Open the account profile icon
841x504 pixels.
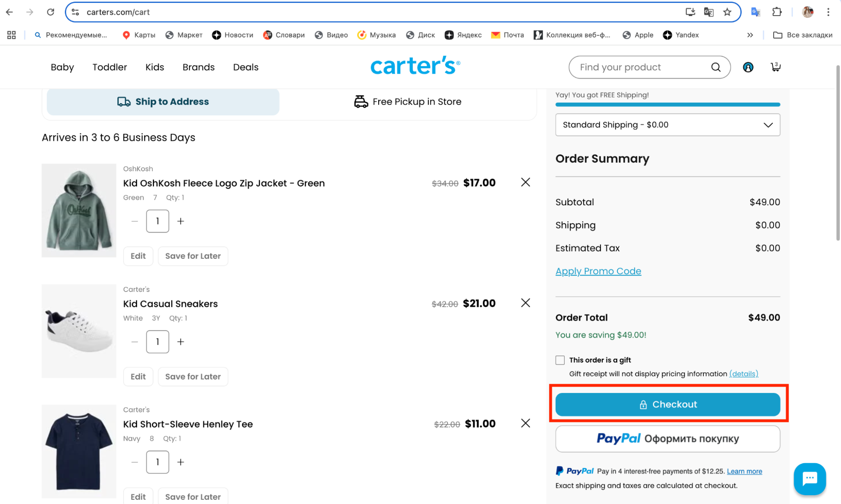[x=748, y=67]
